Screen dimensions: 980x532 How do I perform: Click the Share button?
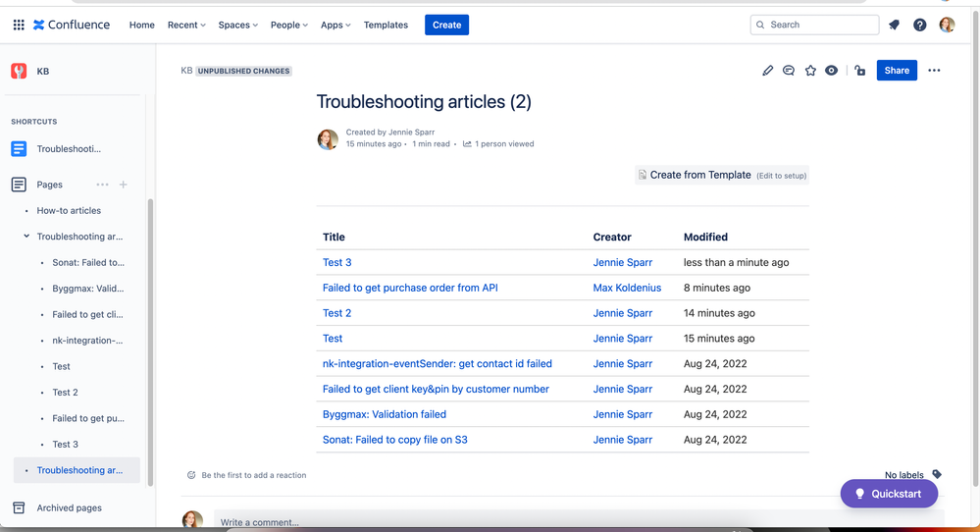point(897,71)
